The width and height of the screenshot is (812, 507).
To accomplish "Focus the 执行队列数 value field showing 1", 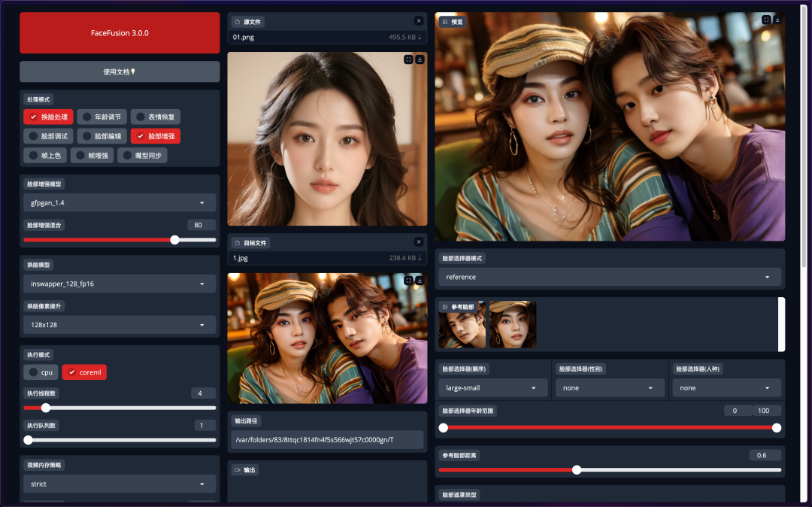I will tap(205, 426).
